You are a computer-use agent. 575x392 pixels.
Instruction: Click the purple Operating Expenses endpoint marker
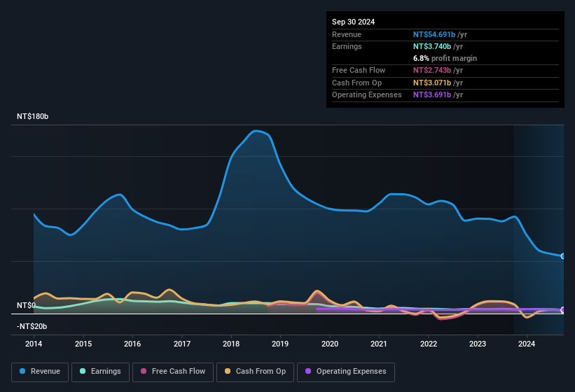(563, 310)
